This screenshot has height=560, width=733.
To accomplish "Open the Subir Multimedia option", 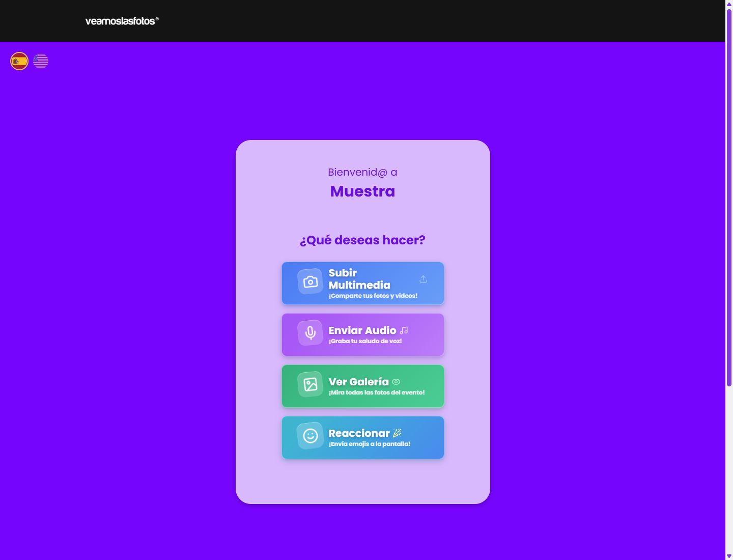I will 363,284.
